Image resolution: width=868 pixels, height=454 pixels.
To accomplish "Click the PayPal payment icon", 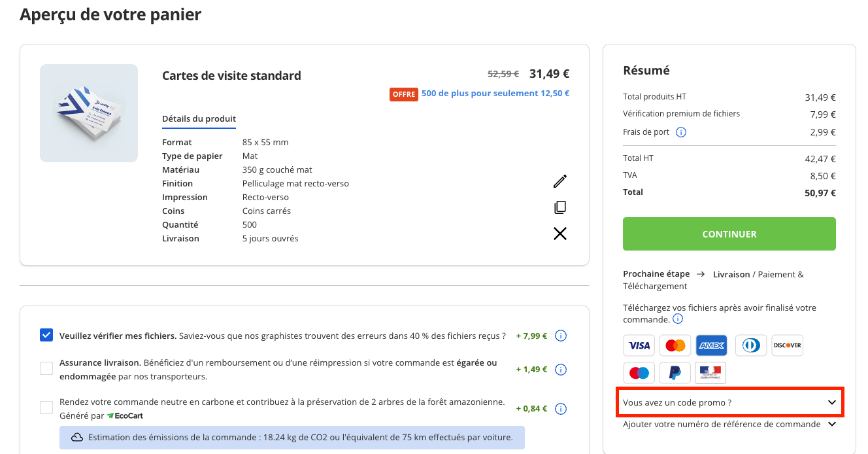I will (675, 372).
